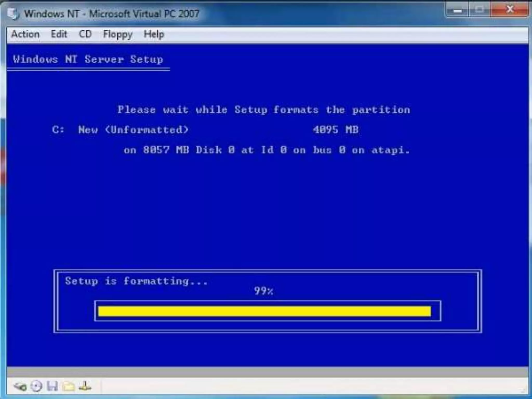
Task: Open the Help menu
Action: point(154,34)
